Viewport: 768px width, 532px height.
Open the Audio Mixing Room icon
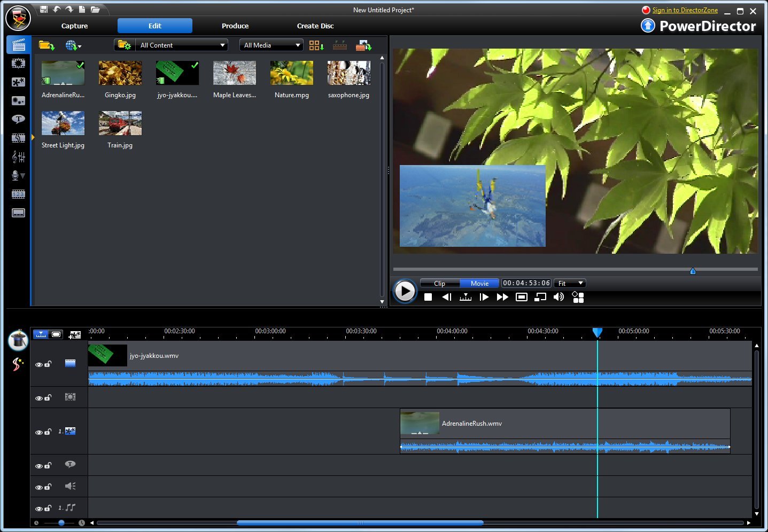point(19,157)
